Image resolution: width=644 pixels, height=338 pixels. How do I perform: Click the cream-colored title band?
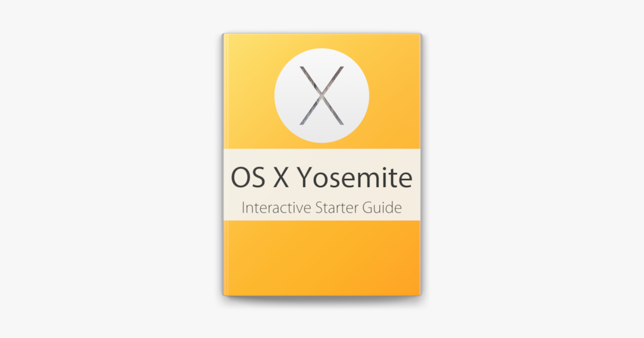(x=321, y=185)
